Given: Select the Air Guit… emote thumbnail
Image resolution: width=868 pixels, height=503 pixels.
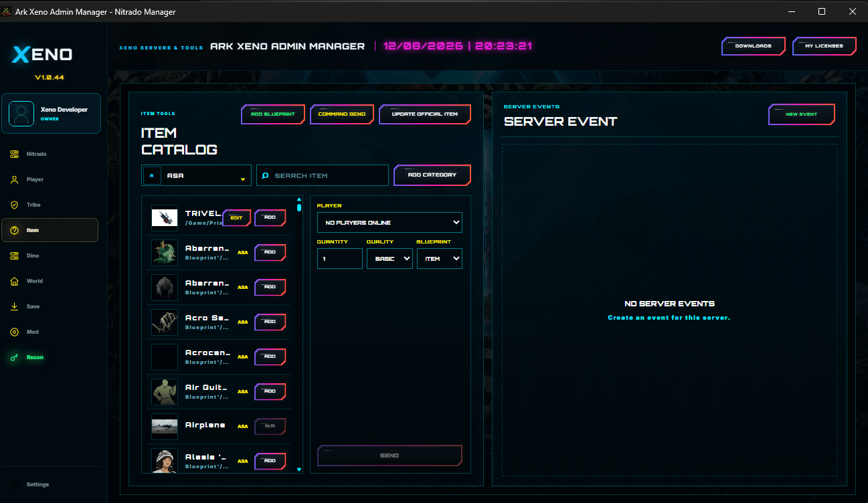Looking at the screenshot, I should [x=165, y=391].
